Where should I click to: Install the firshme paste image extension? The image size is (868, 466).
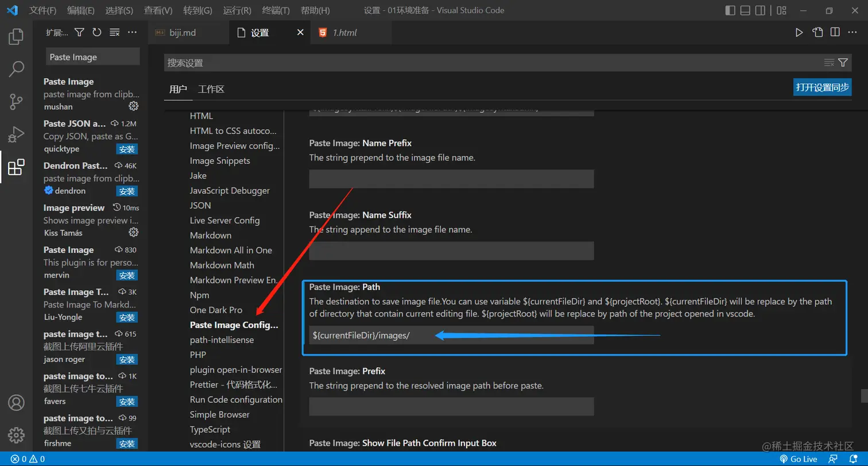[x=127, y=444]
